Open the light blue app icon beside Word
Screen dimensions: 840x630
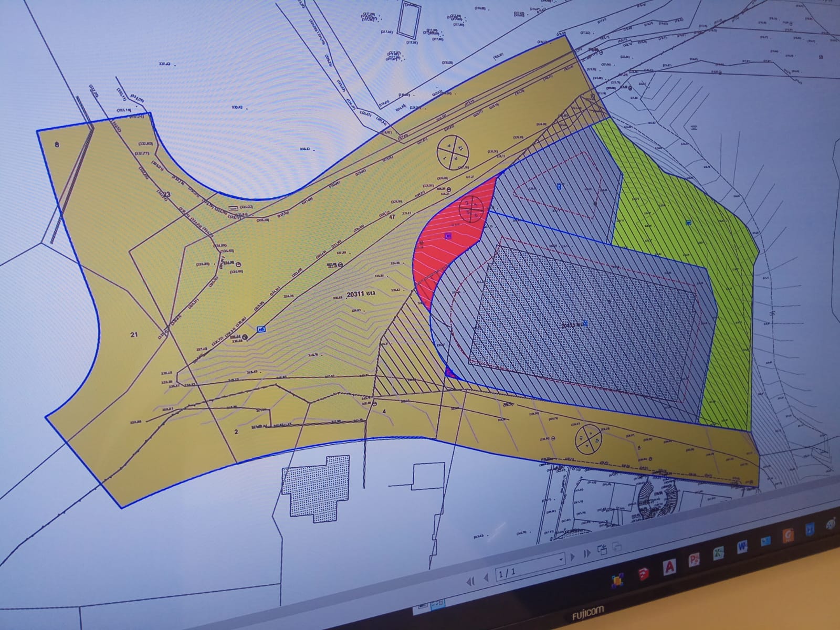point(765,541)
